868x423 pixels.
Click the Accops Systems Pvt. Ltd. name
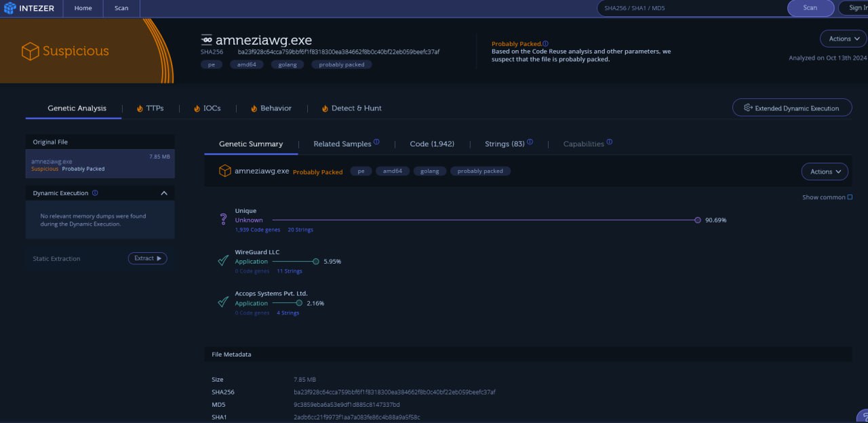[271, 294]
